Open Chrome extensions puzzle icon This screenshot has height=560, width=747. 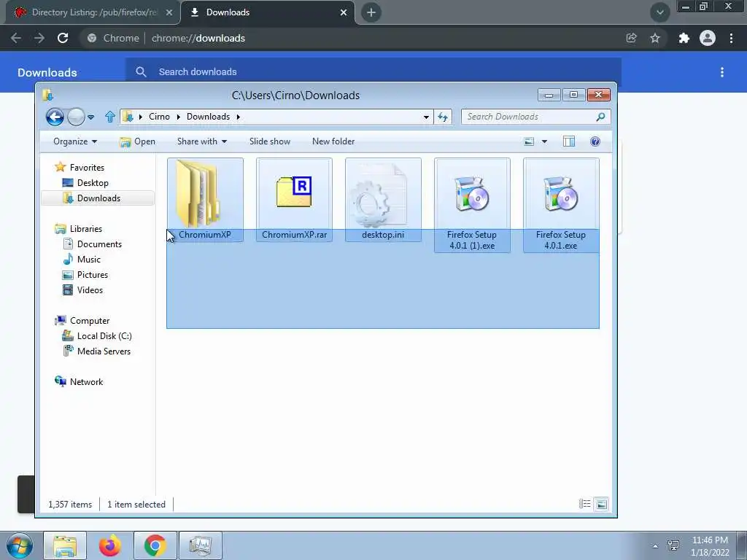pyautogui.click(x=684, y=38)
